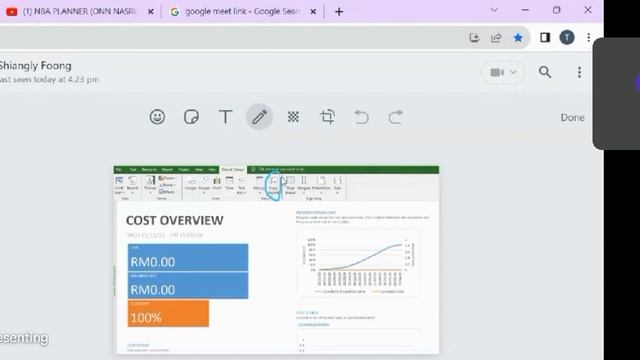Expand the call options dropdown arrow
Image resolution: width=640 pixels, height=360 pixels.
coord(513,72)
